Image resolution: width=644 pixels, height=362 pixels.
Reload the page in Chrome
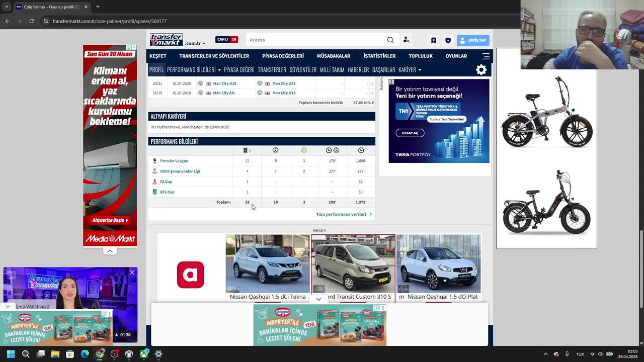tap(31, 21)
